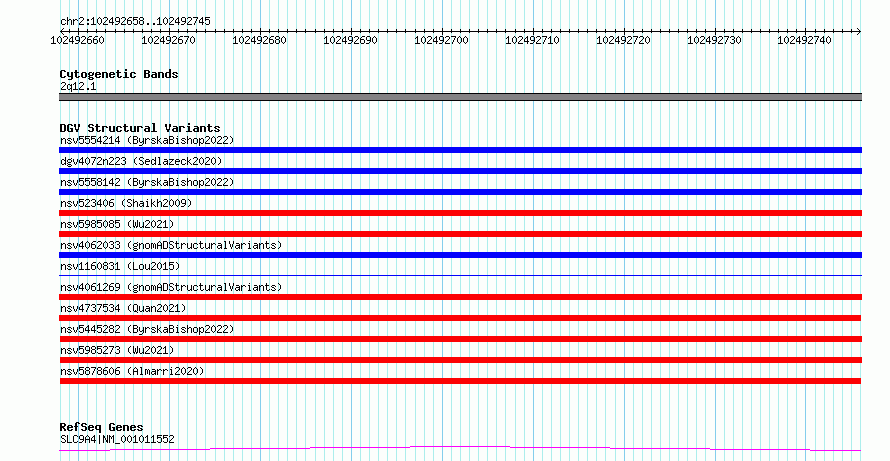This screenshot has width=890, height=461.
Task: Click ruler position 102492740
Action: (804, 40)
